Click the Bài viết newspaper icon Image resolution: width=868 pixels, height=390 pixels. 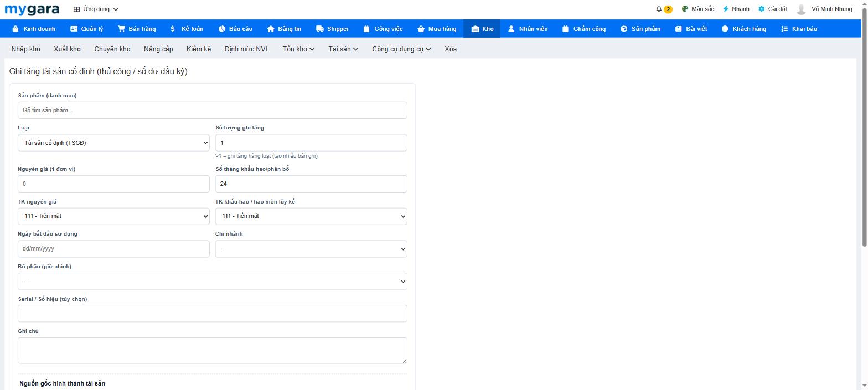tap(678, 29)
